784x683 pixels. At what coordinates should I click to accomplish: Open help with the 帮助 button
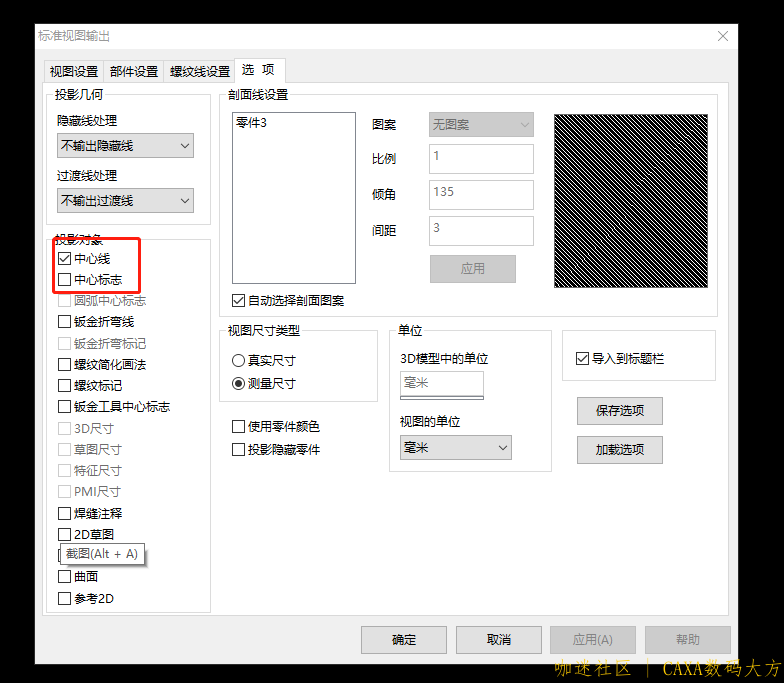click(688, 640)
